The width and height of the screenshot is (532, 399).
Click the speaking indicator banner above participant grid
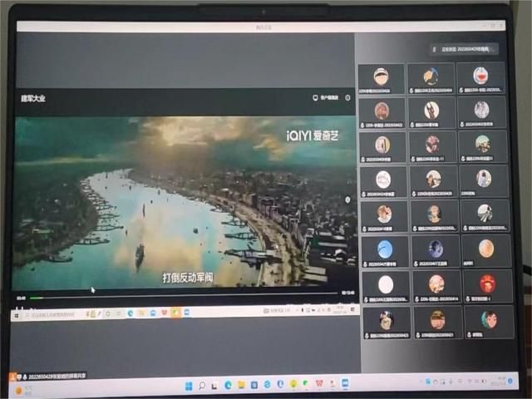[463, 49]
